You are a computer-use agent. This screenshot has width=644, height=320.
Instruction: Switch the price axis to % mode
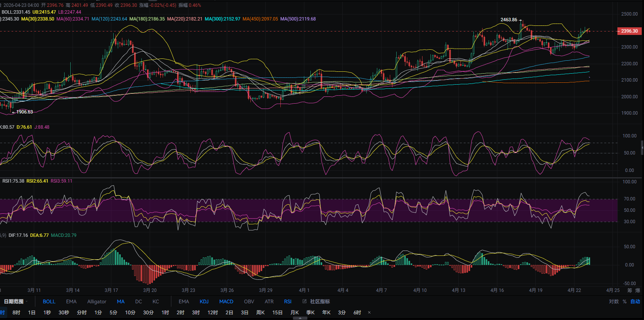pyautogui.click(x=625, y=301)
